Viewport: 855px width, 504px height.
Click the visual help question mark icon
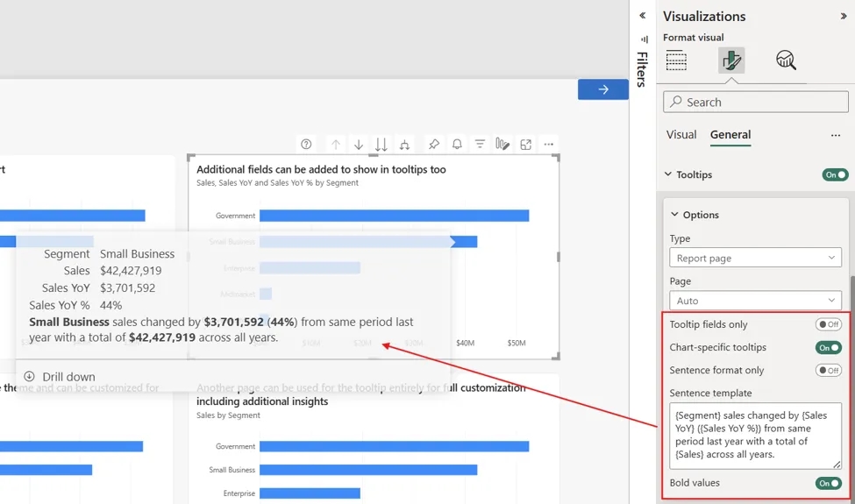[306, 145]
